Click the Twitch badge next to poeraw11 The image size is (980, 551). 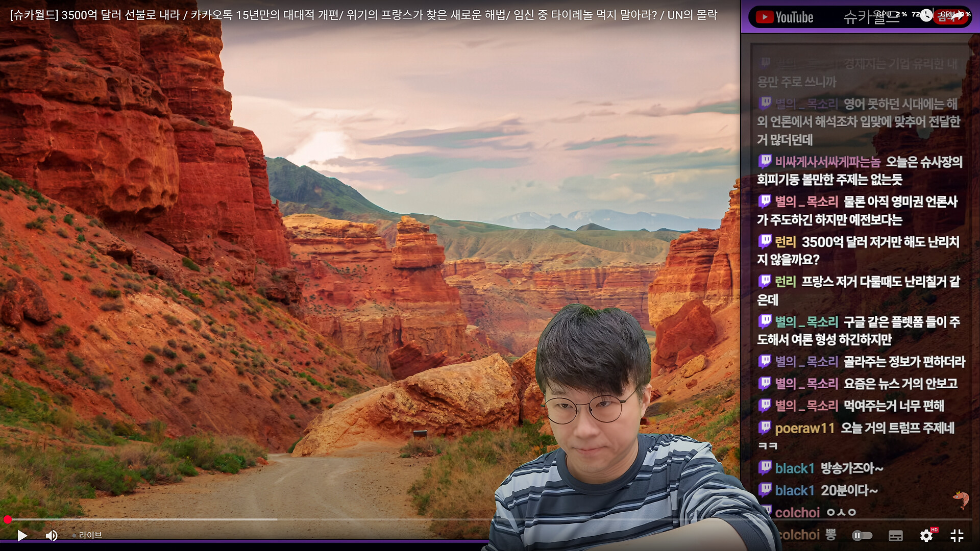[x=765, y=428]
